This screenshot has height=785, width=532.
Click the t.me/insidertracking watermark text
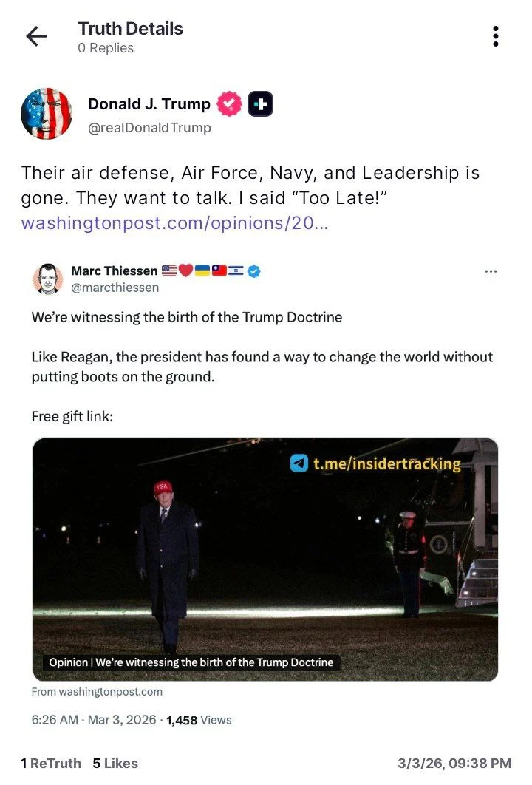pos(386,464)
